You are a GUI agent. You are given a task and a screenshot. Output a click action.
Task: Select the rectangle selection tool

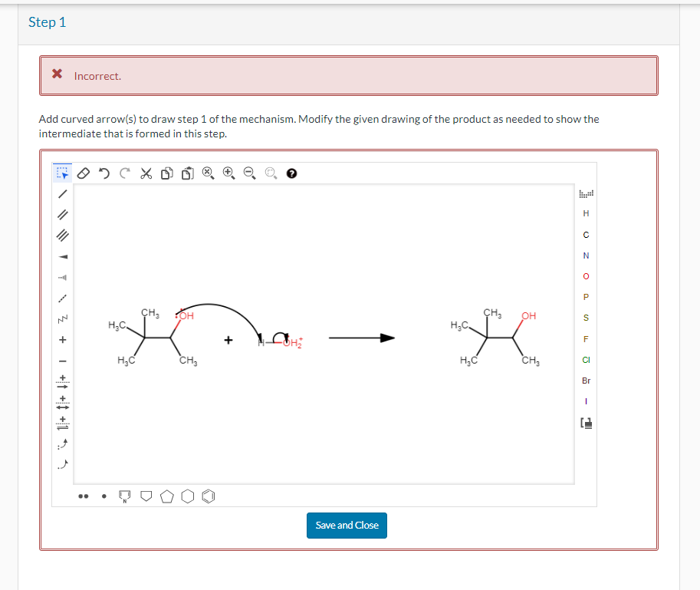(61, 173)
